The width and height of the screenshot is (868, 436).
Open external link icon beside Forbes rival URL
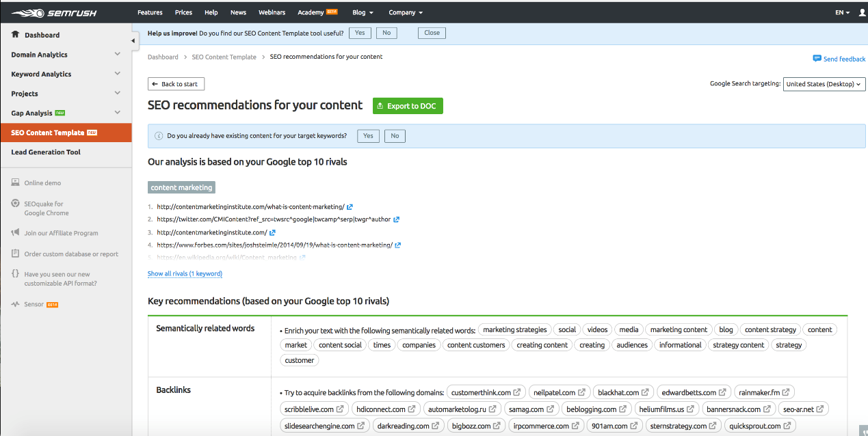click(397, 245)
